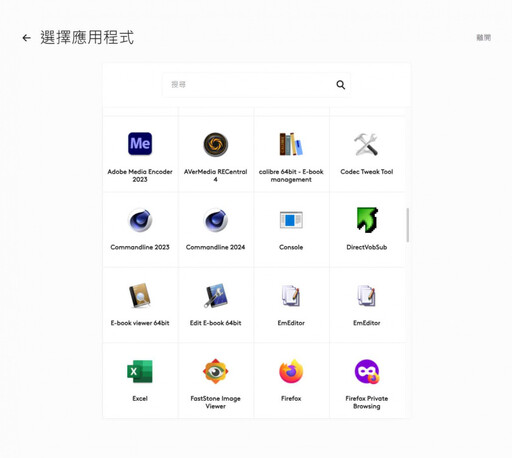Image resolution: width=512 pixels, height=458 pixels.
Task: Pick the FastStone Image Viewer eye icon
Action: (216, 371)
